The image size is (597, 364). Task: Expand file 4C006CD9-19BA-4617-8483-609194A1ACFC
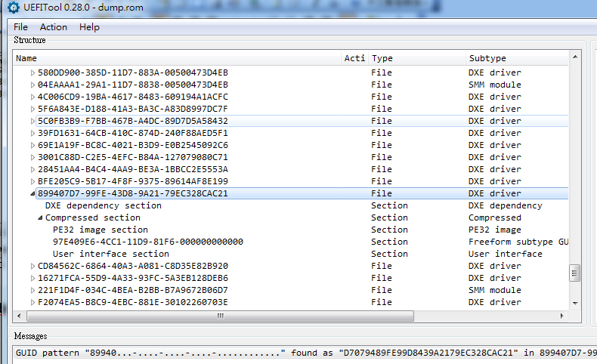tap(32, 97)
